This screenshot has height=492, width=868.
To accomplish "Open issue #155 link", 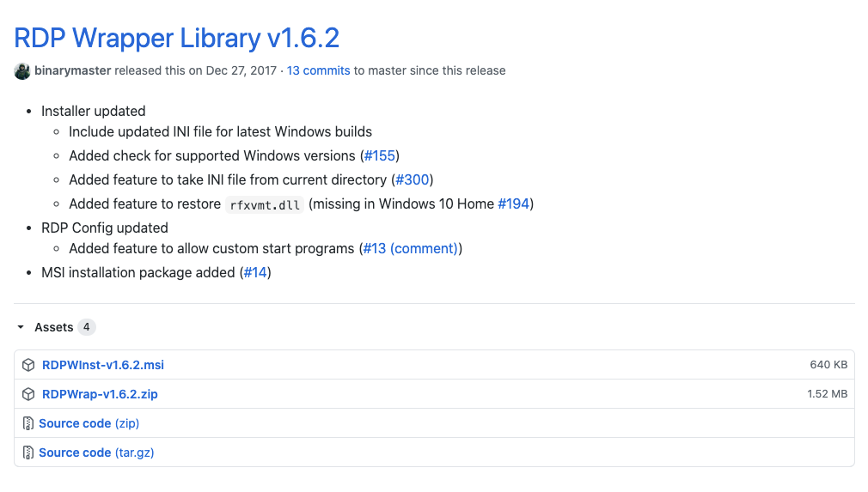I will pos(380,155).
